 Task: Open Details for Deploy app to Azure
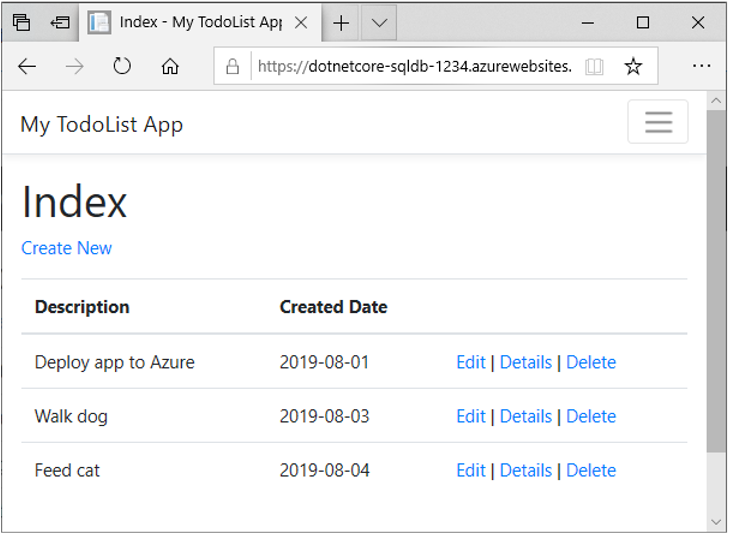(526, 362)
